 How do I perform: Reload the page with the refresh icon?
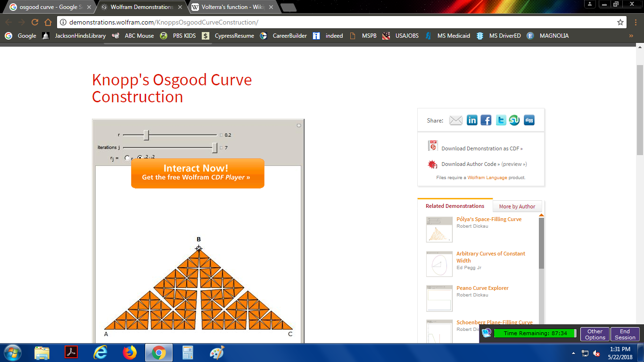click(x=35, y=22)
